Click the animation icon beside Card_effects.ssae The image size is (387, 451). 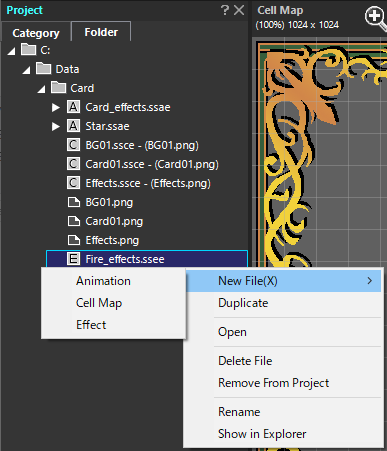[x=73, y=107]
